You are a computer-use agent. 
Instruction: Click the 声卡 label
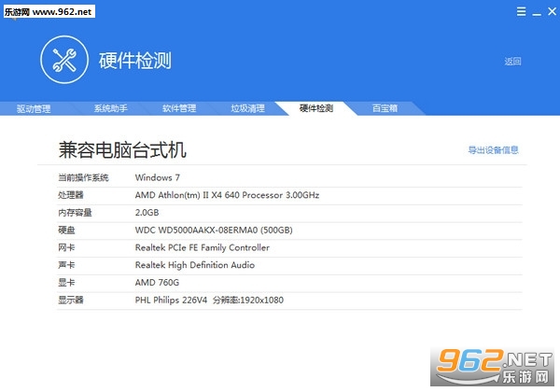(66, 265)
